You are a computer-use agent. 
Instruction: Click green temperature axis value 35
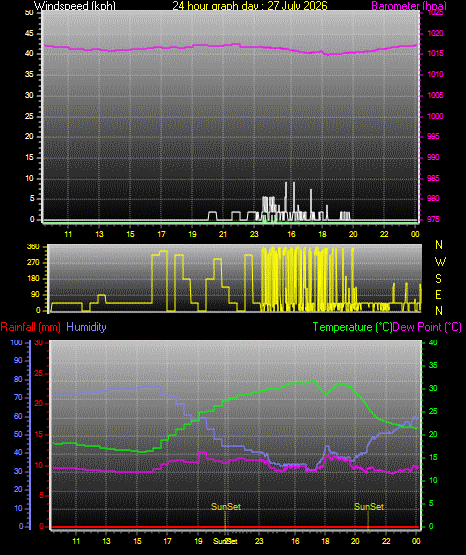click(433, 365)
